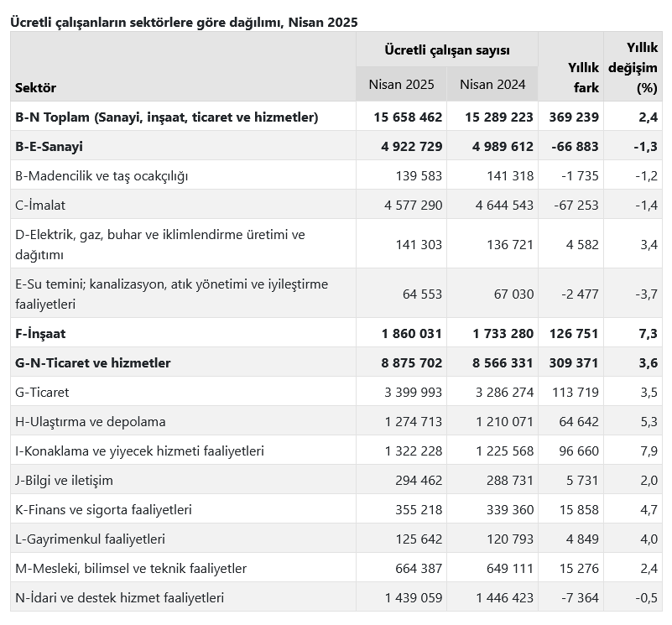Click the Sektör column header

35,87
